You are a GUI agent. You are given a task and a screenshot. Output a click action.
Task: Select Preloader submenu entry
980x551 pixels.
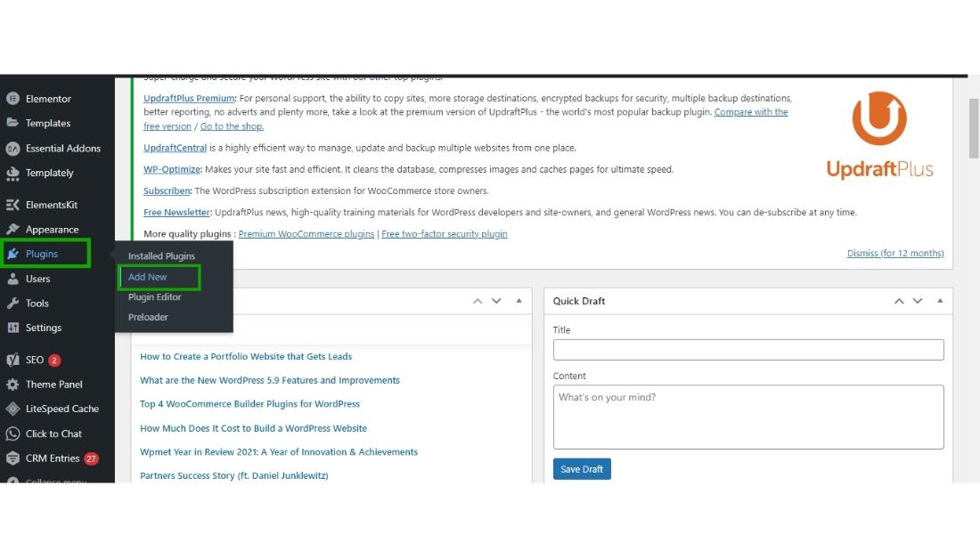pos(148,317)
